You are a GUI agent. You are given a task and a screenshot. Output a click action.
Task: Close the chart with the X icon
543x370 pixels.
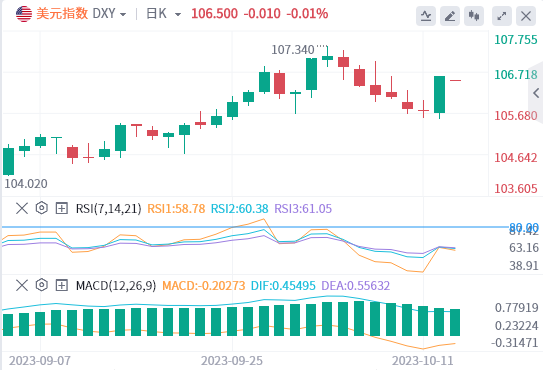click(526, 16)
